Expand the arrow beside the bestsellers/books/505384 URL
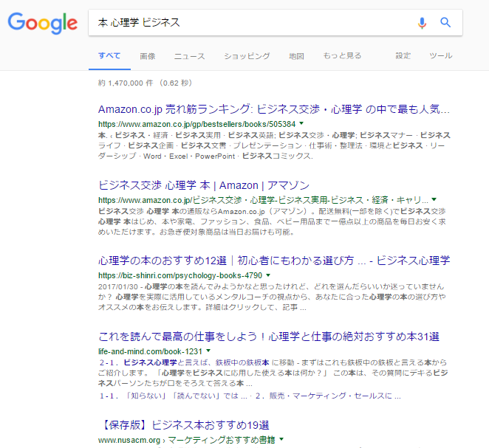 click(301, 124)
